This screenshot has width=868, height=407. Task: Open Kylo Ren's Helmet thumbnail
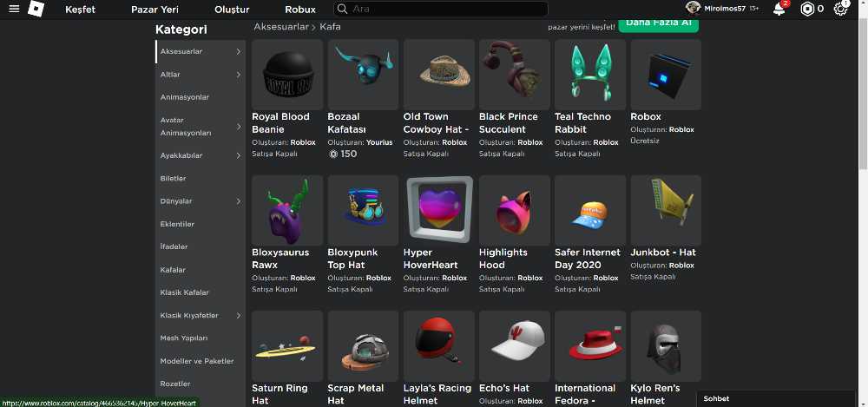[x=666, y=345]
